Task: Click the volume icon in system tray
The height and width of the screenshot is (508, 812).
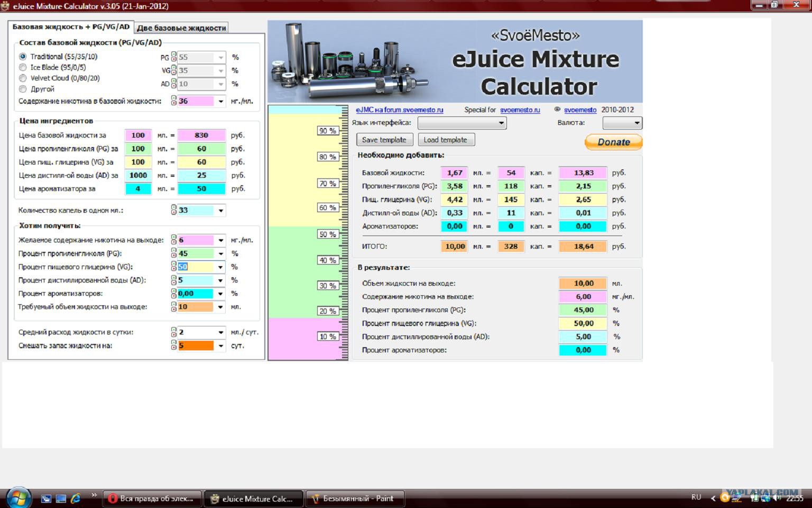Action: point(777,498)
